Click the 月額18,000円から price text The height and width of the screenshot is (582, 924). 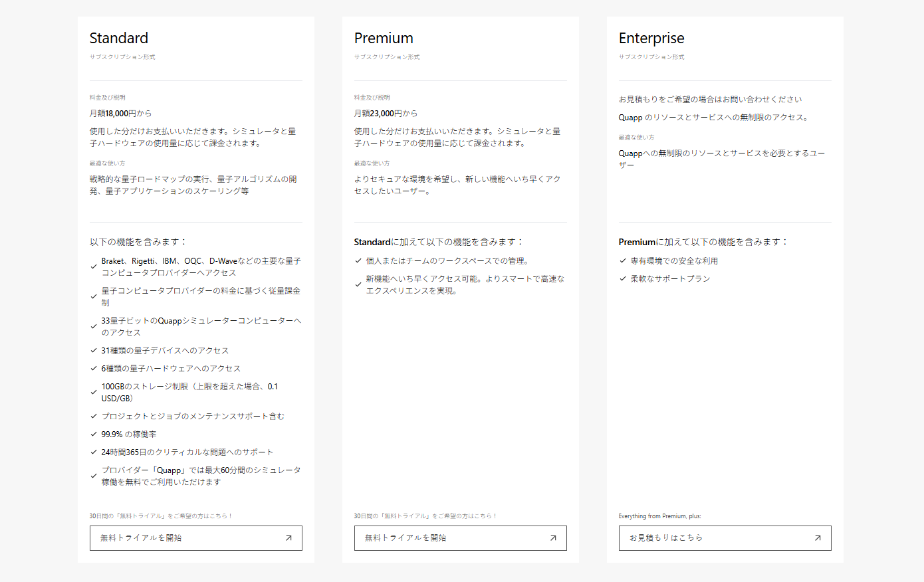(x=121, y=114)
